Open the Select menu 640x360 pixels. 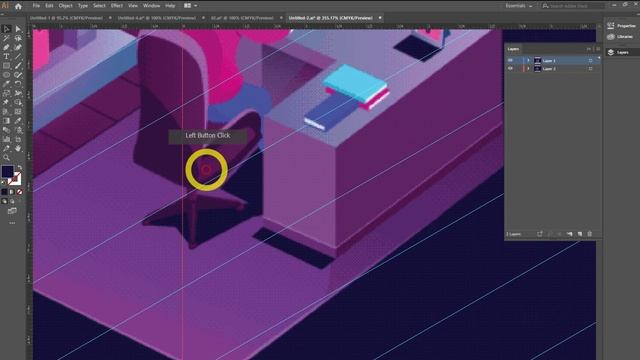(x=99, y=6)
